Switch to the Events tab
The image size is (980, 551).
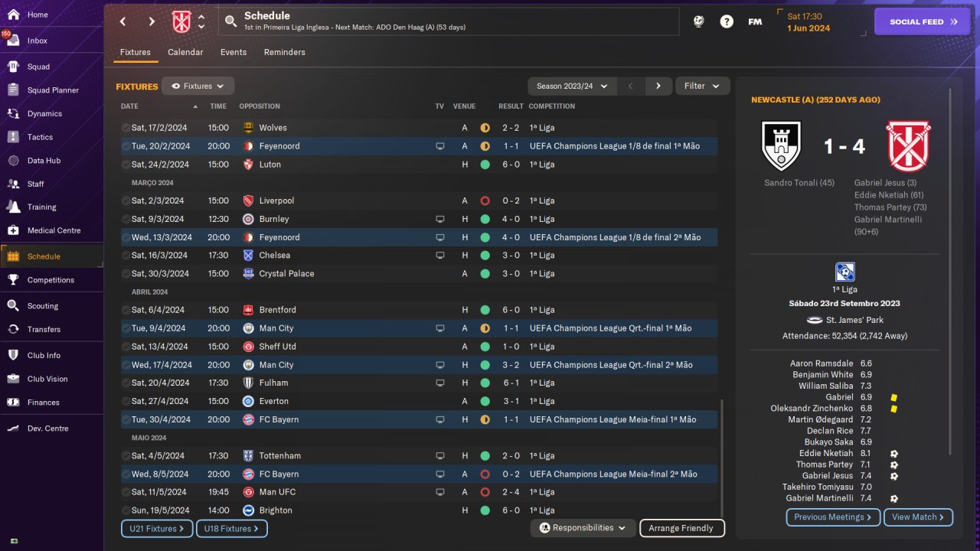click(234, 52)
